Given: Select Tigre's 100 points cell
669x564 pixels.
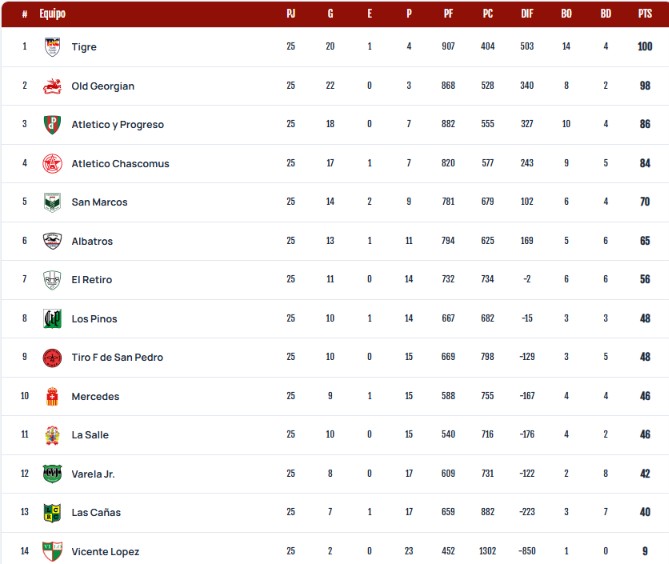Looking at the screenshot, I should (x=645, y=47).
